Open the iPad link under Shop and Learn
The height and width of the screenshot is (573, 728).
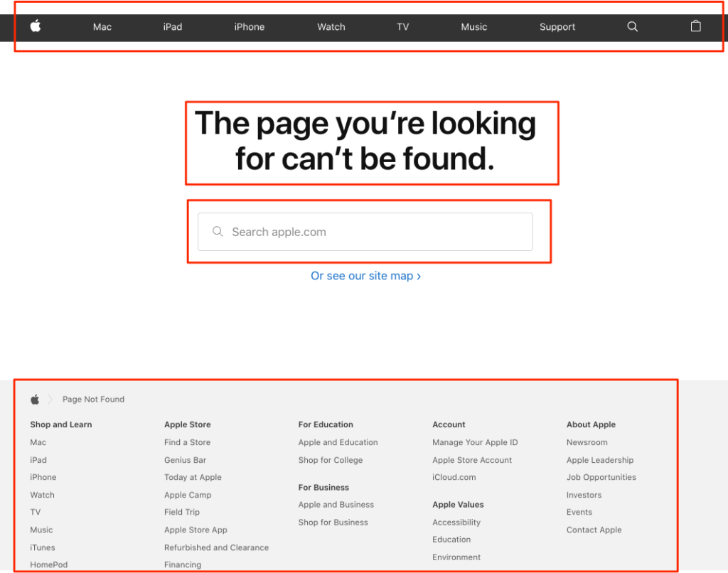38,460
